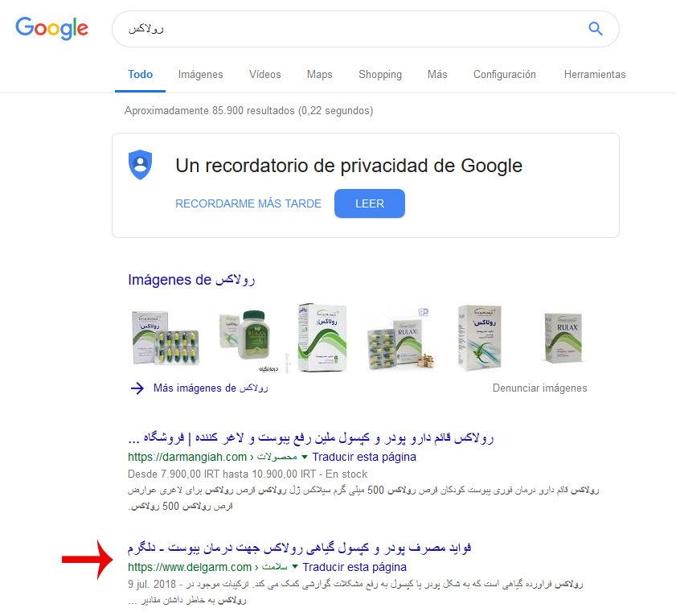Viewport: 676px width, 616px height.
Task: Click the LEER button
Action: tap(370, 203)
